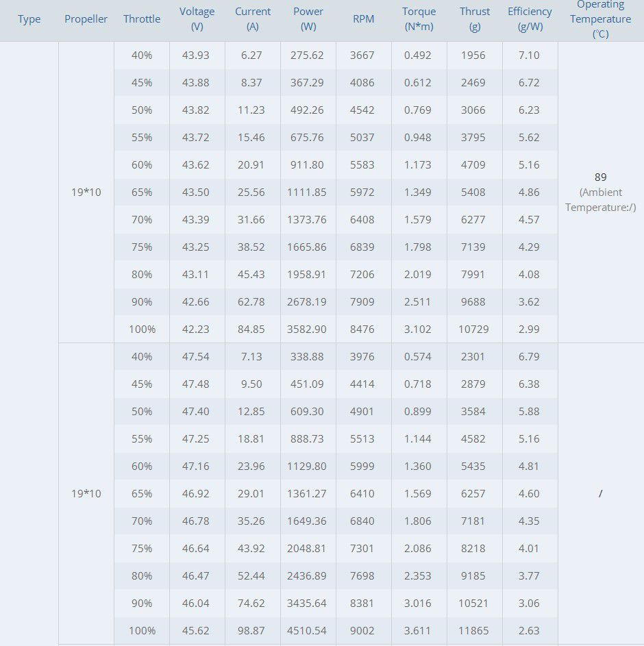
Task: Click the 43.93 voltage cell
Action: coord(197,55)
